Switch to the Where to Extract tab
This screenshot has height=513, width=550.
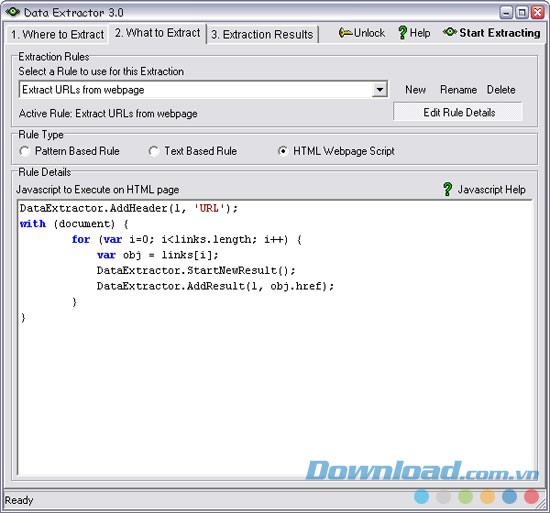(57, 34)
